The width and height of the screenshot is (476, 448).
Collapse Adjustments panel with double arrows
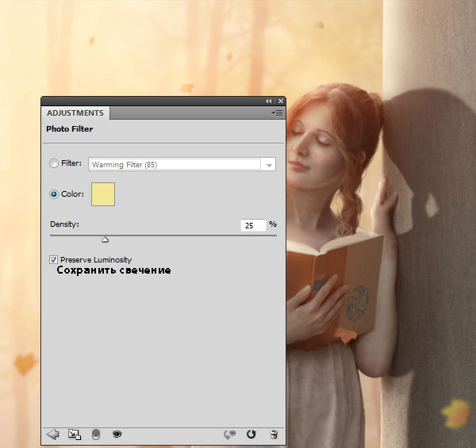coord(269,101)
